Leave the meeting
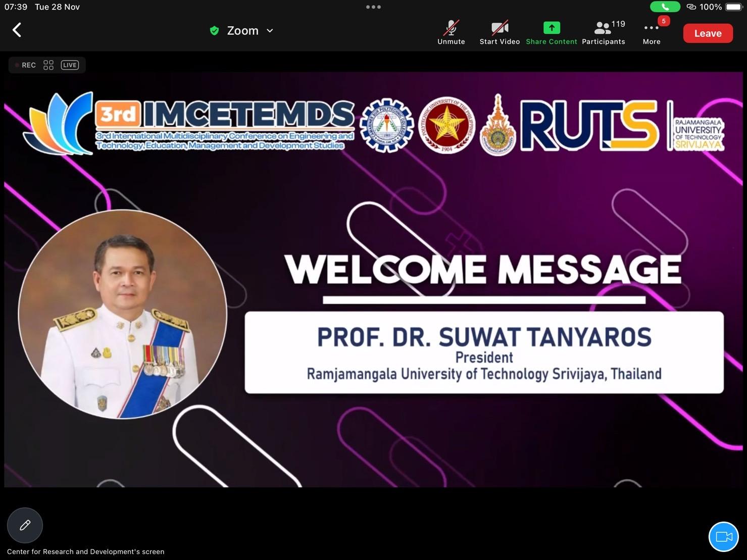 coord(708,33)
